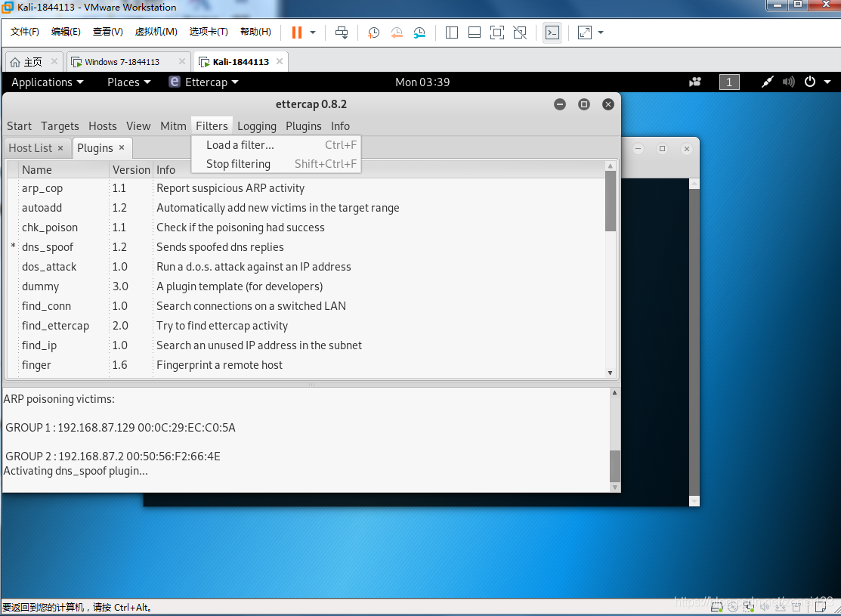Click the CD/DVD drive status icon
Screen dimensions: 841x616
coord(733,607)
